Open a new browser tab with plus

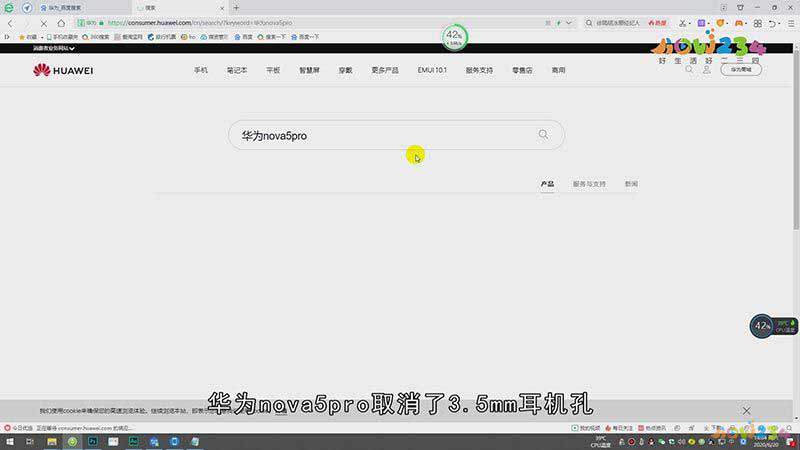pyautogui.click(x=236, y=8)
